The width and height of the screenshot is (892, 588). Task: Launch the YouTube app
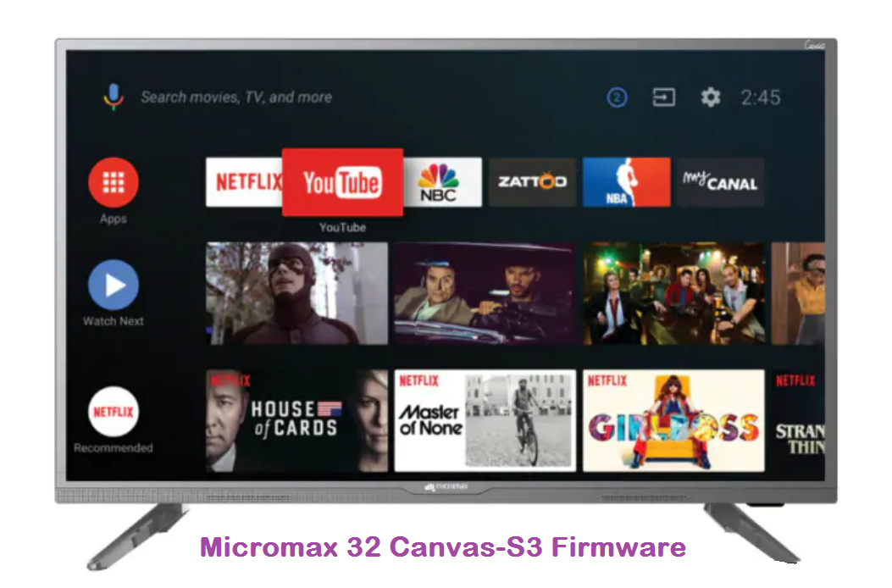pos(344,181)
